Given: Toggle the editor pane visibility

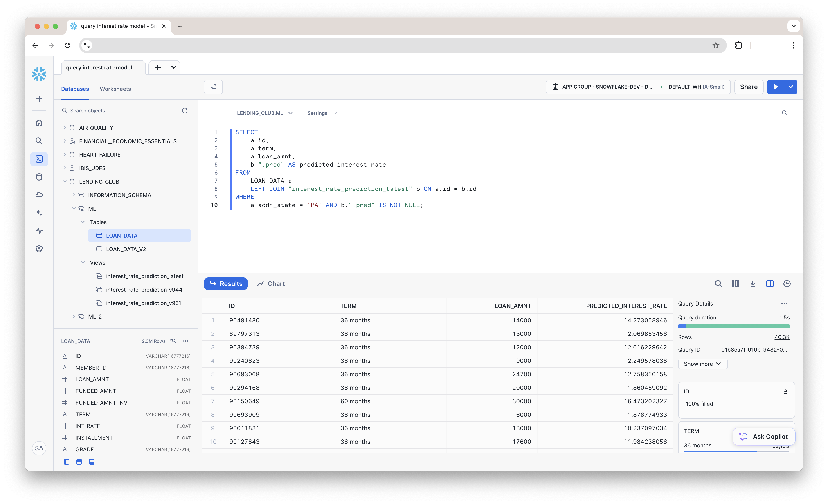Looking at the screenshot, I should coord(79,462).
